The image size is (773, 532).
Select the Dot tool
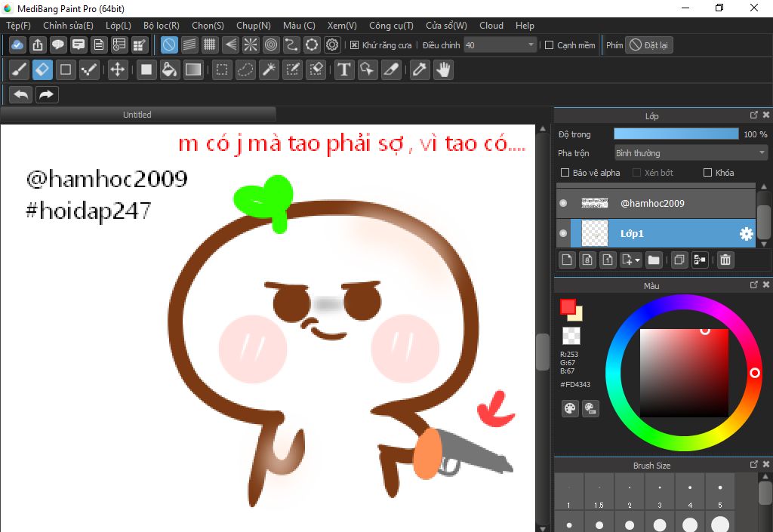pos(89,69)
